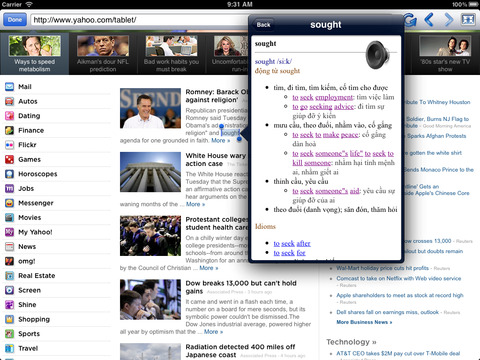Open the fullscreen icon in the toolbar

(x=468, y=20)
